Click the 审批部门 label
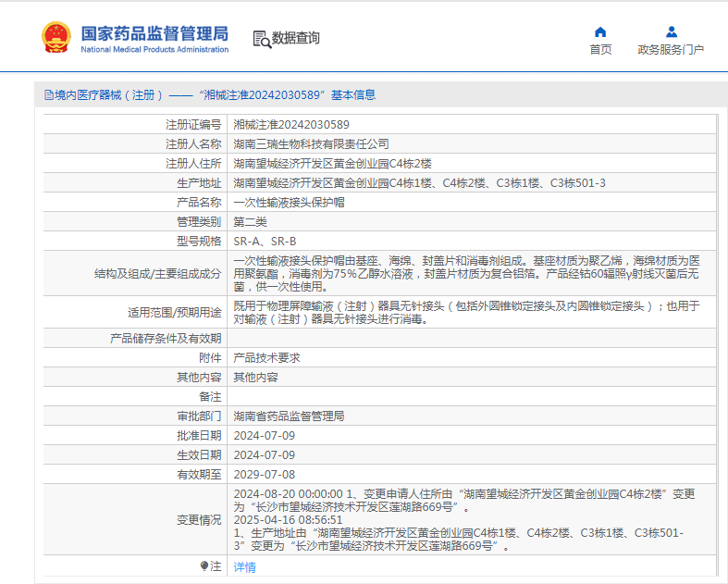 coord(199,416)
